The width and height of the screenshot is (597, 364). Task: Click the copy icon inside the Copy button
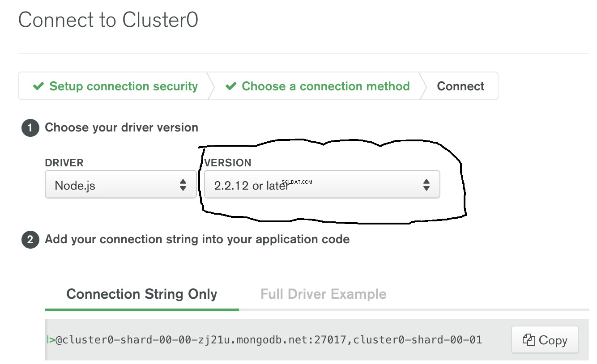[x=529, y=340]
